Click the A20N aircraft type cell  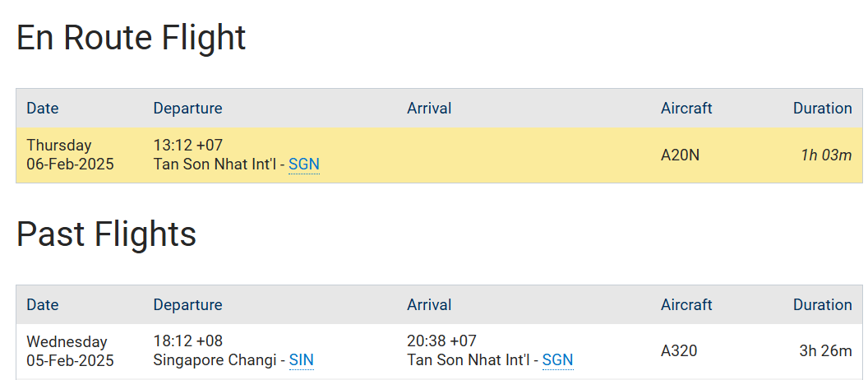click(x=680, y=155)
